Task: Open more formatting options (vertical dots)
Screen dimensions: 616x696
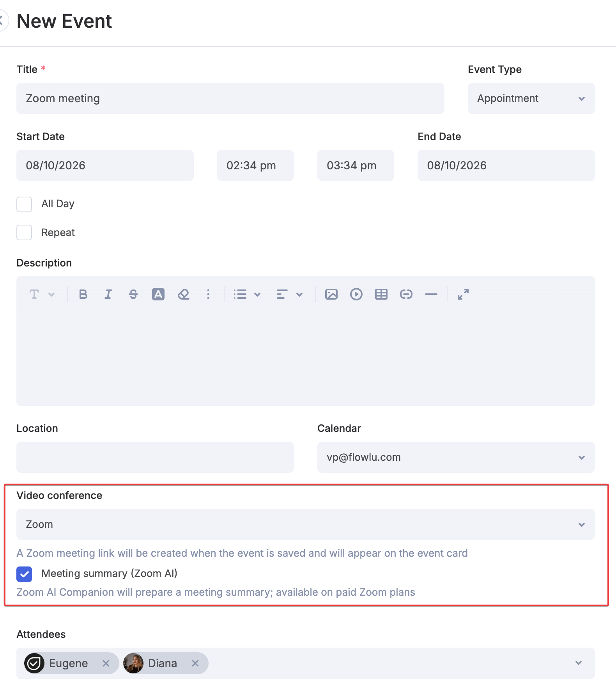Action: 208,294
